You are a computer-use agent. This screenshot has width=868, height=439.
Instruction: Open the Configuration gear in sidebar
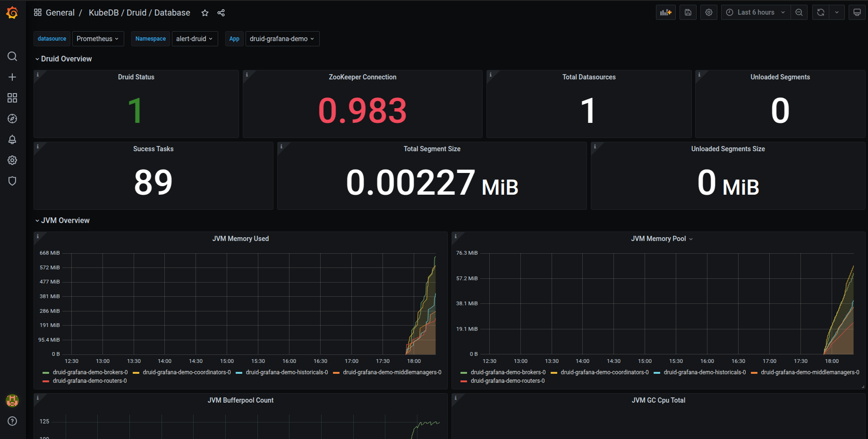(x=12, y=160)
